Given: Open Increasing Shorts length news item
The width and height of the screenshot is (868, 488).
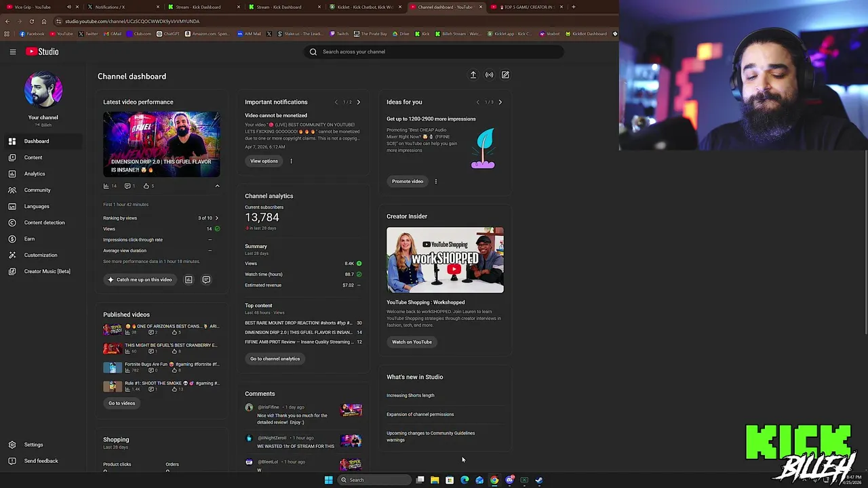Looking at the screenshot, I should click(x=410, y=396).
